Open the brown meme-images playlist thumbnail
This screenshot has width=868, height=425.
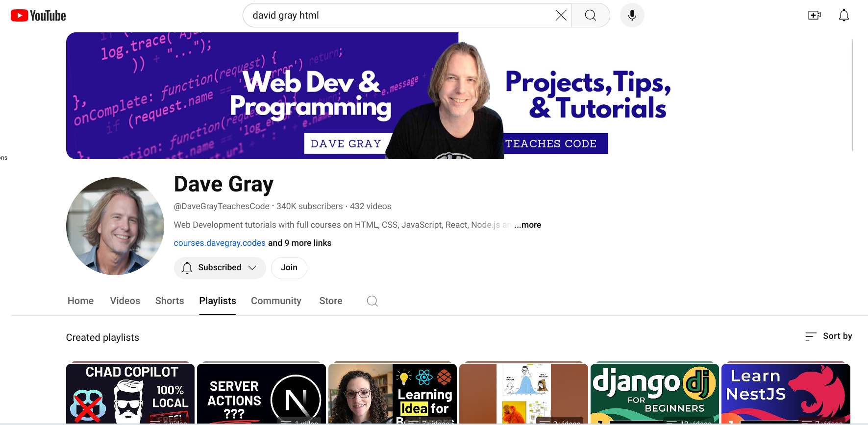[x=523, y=394]
